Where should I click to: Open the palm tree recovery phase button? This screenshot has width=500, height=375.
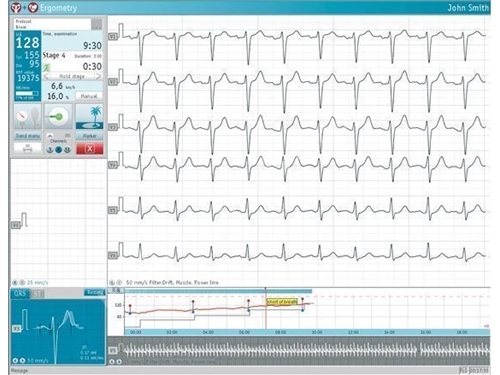point(89,116)
